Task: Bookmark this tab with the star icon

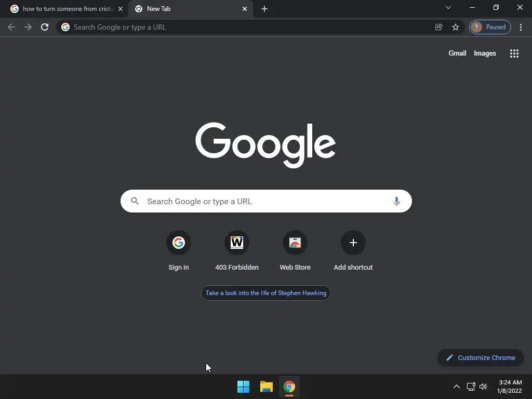Action: 455,27
